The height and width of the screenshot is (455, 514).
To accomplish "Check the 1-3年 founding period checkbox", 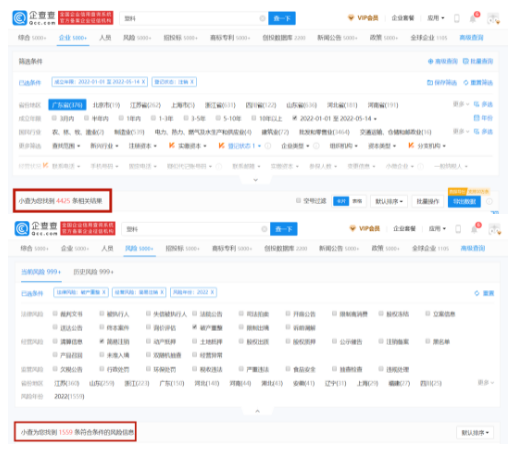I will [153, 118].
